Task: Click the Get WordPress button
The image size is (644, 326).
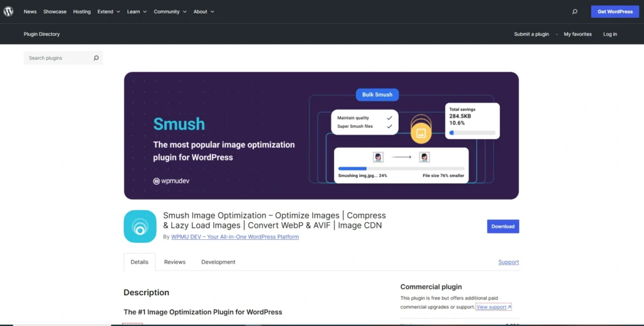Action: tap(615, 11)
